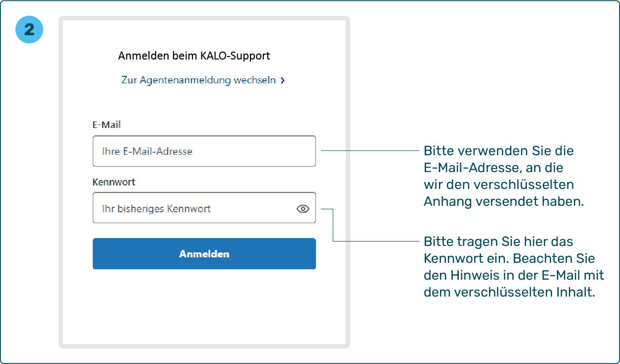Open 'Zur Agentenanmeldung wechseln' link

(198, 80)
